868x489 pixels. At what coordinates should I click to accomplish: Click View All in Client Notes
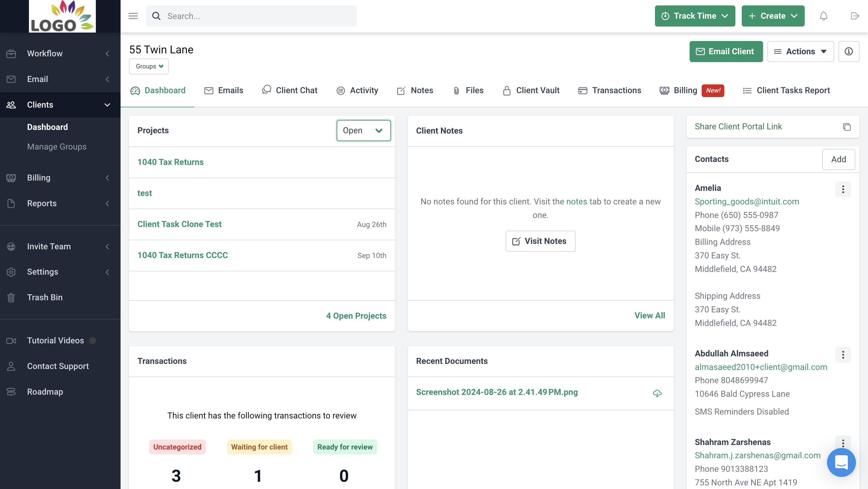649,315
